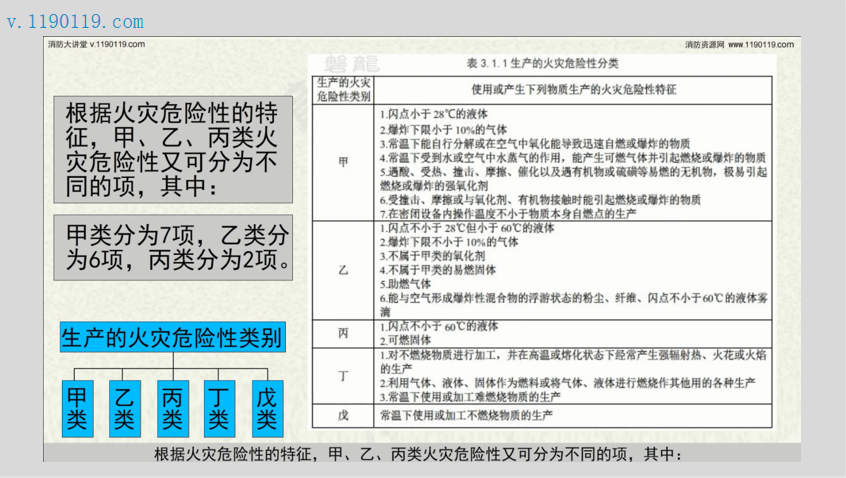
Task: Click the line 5.助燃气体
Action: 405,284
